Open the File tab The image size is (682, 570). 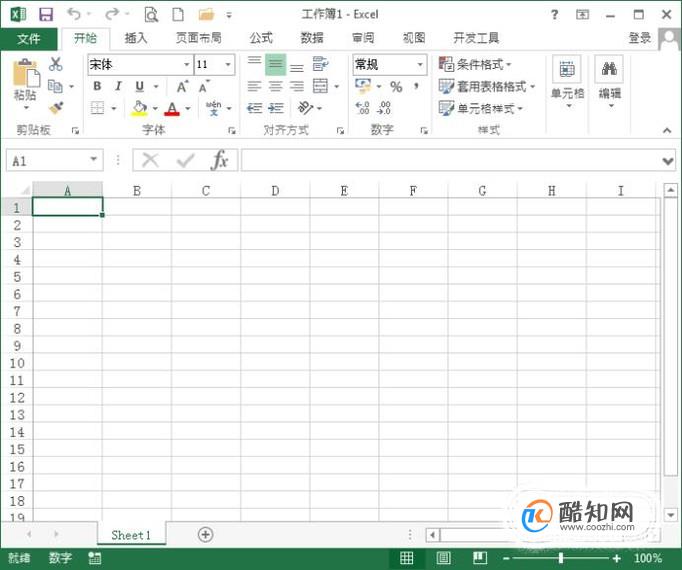(x=29, y=39)
